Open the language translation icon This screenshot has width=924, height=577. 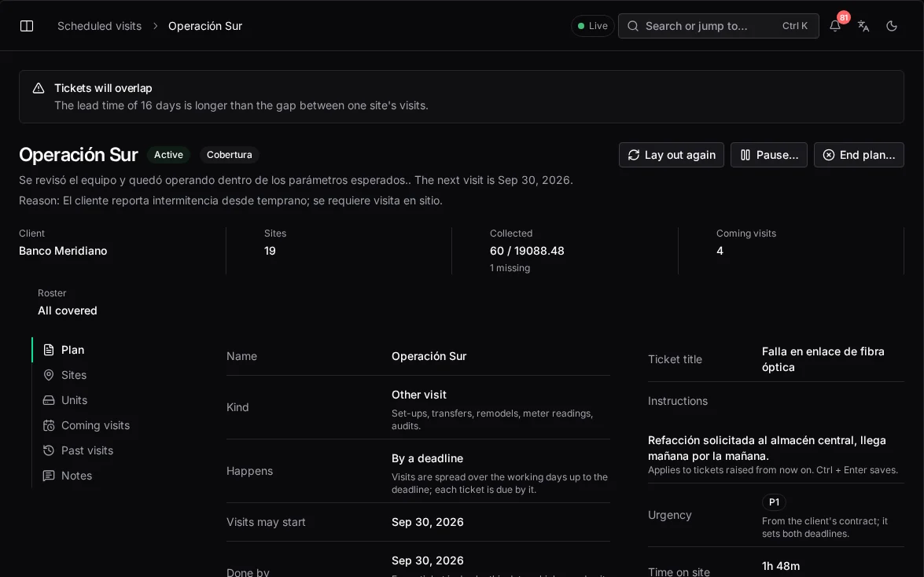pos(863,26)
